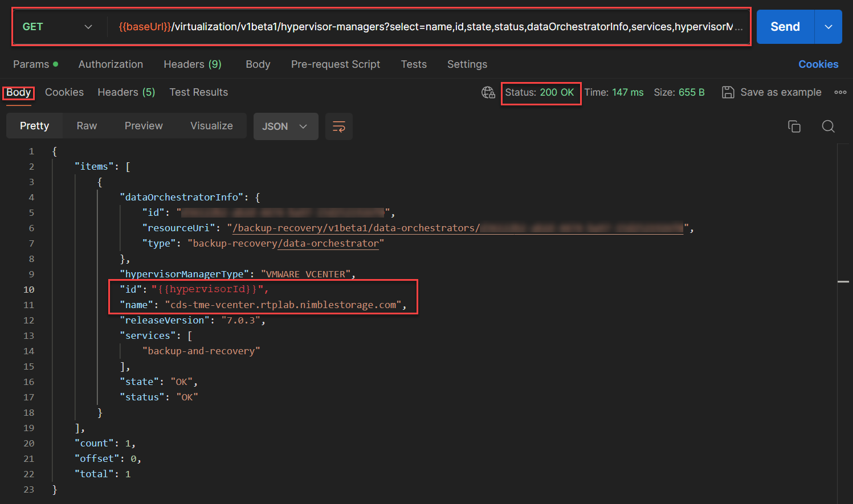
Task: Send the request
Action: pyautogui.click(x=785, y=27)
